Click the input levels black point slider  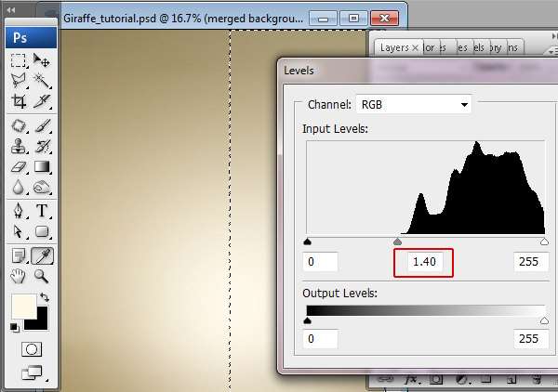[308, 242]
